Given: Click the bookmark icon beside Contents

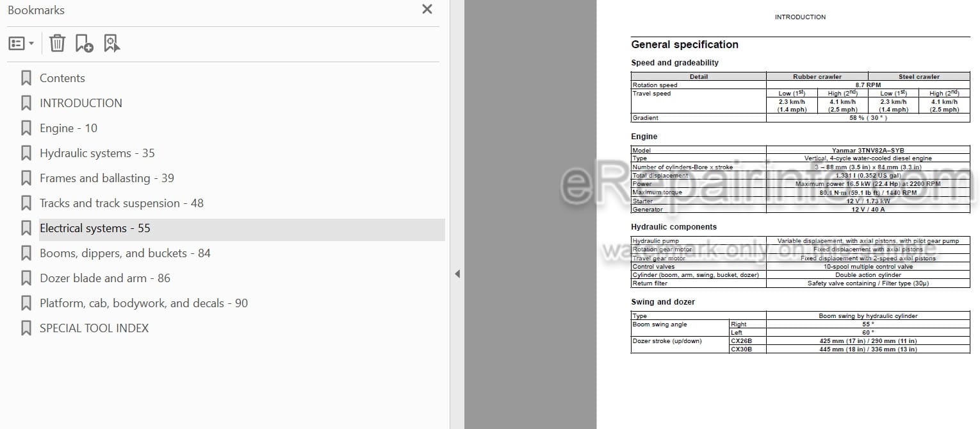Looking at the screenshot, I should pos(26,78).
